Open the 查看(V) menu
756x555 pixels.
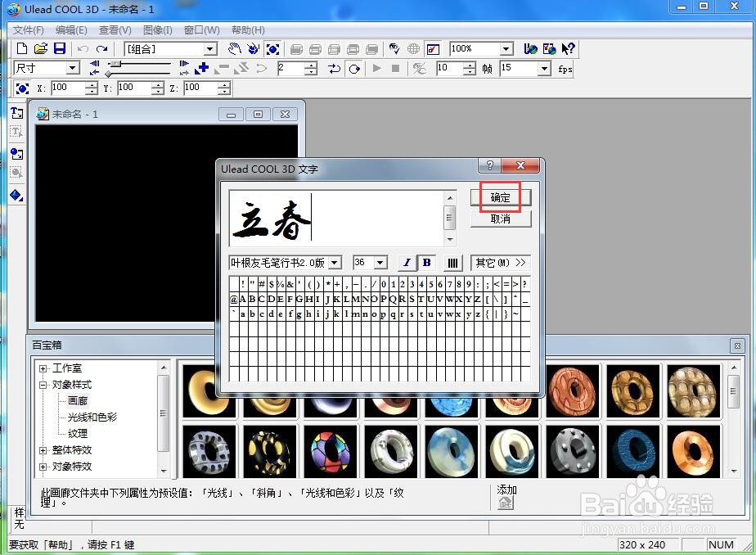tap(115, 30)
